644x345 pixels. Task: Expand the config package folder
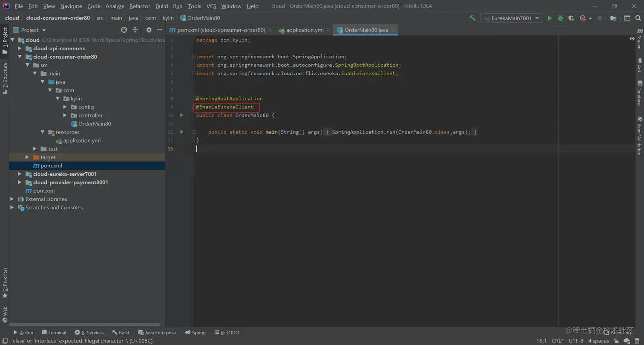(x=65, y=107)
